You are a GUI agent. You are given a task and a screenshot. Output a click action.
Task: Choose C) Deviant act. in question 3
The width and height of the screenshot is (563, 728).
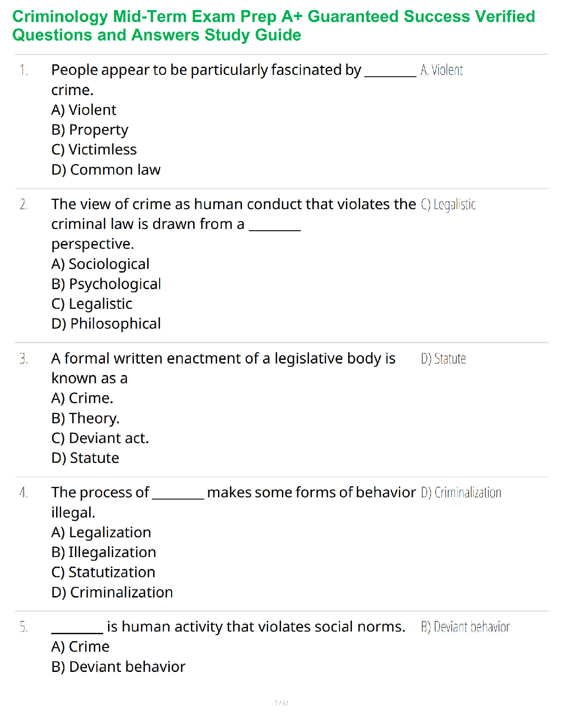tap(100, 438)
